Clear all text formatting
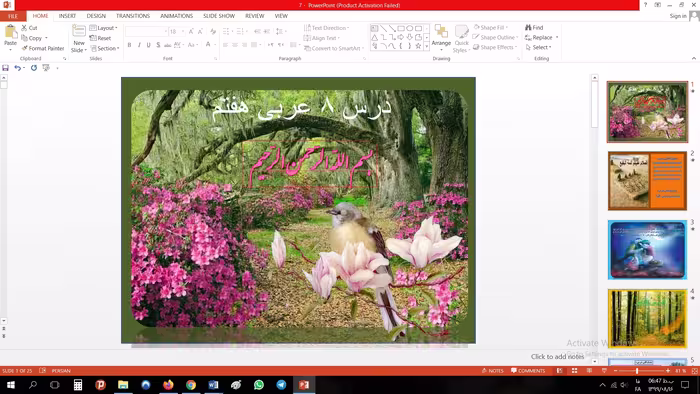 tap(213, 32)
